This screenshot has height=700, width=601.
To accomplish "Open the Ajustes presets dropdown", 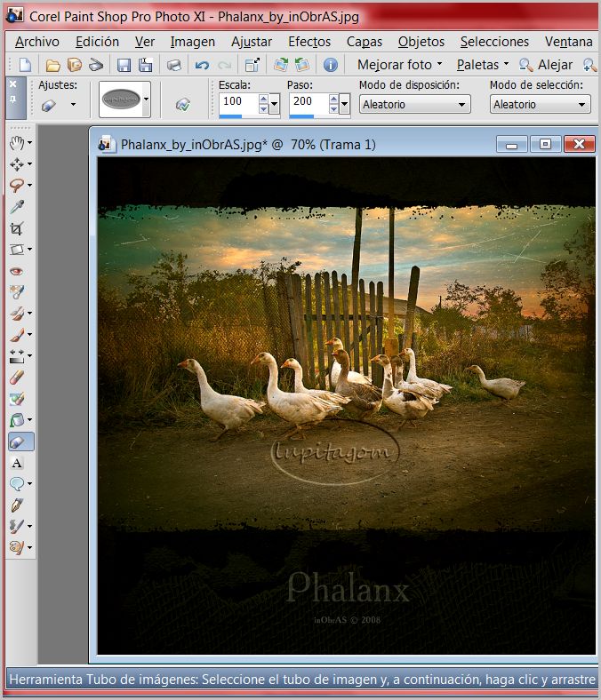I will coord(73,105).
